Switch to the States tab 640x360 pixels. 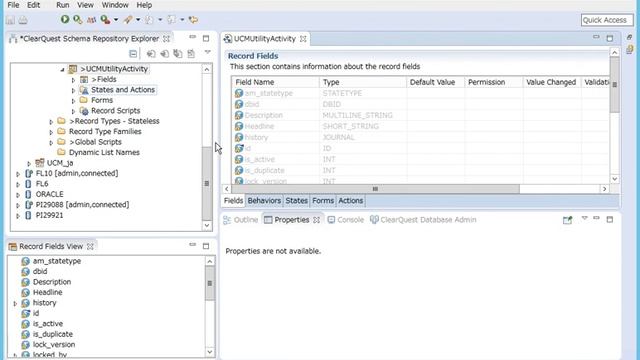296,201
